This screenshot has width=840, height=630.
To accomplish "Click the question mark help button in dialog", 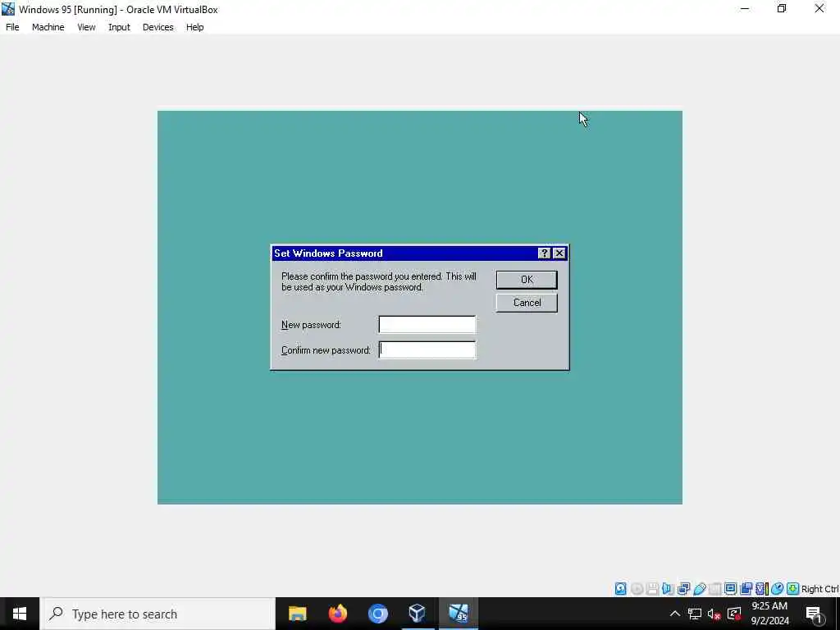I will point(545,253).
